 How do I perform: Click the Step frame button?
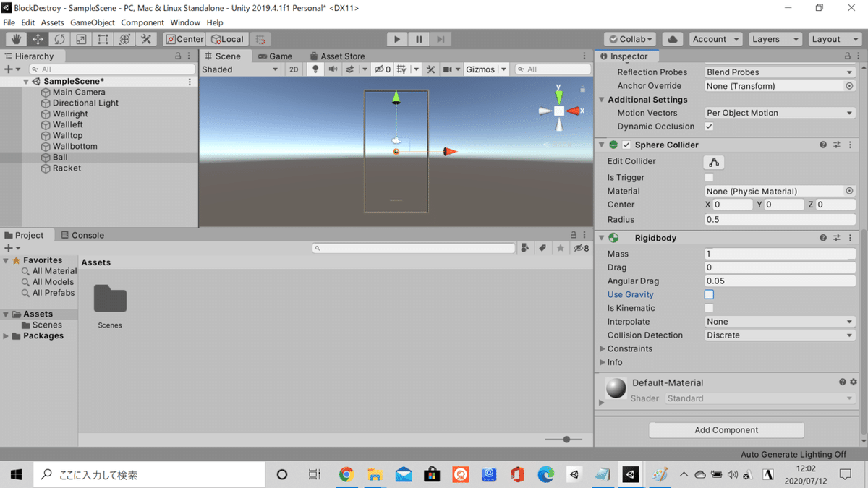[x=440, y=39]
